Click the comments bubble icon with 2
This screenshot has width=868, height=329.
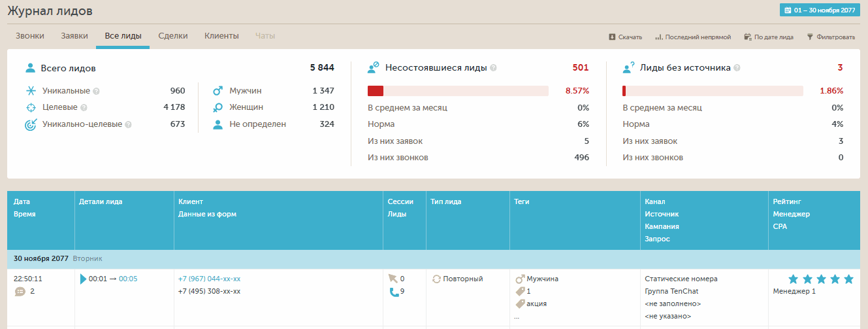point(20,292)
